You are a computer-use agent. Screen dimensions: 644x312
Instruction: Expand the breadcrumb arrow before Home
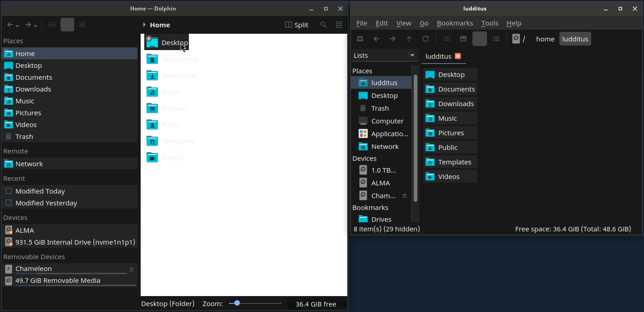pos(144,25)
